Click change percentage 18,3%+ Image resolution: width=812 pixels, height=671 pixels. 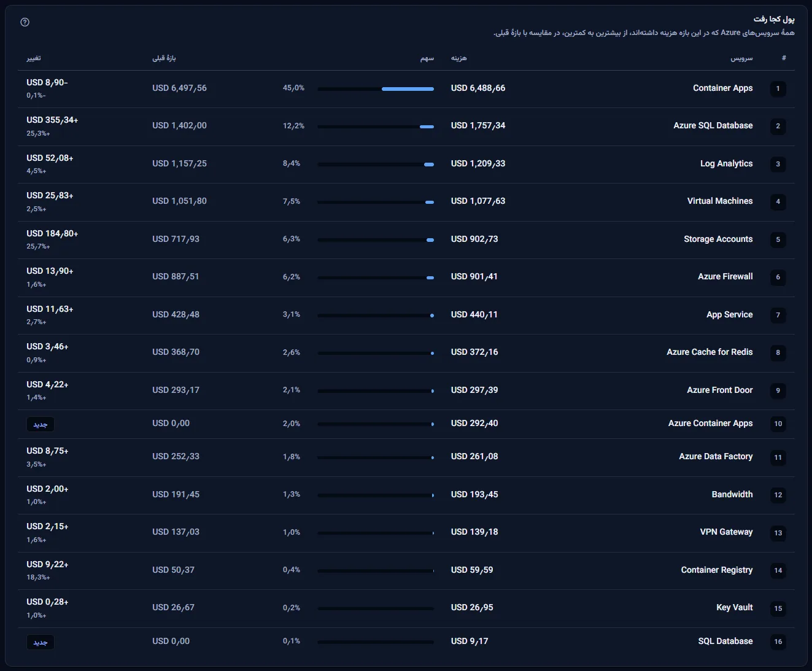38,577
